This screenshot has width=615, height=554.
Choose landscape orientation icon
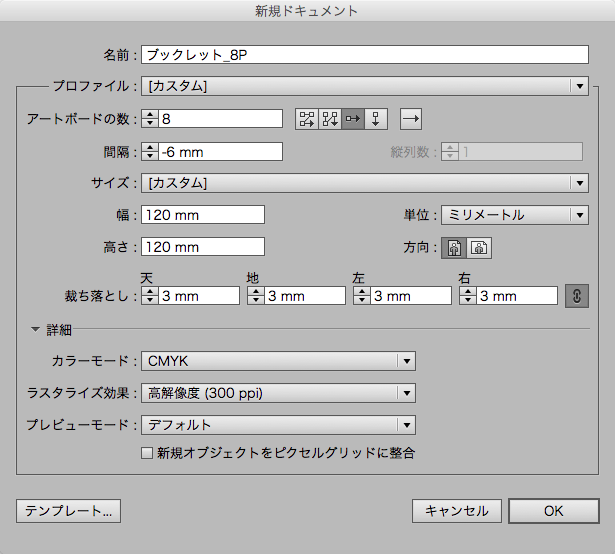click(x=479, y=248)
